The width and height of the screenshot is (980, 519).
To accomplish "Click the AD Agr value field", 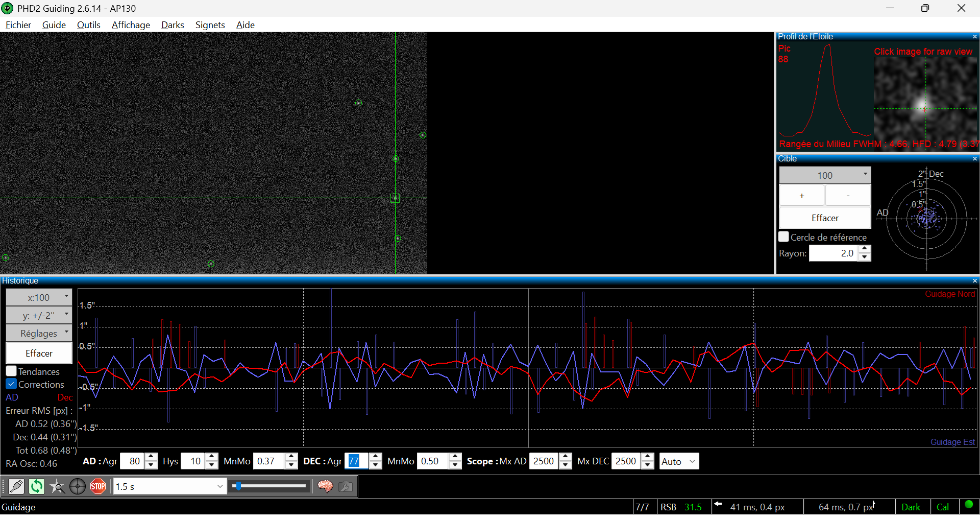I will click(x=132, y=461).
